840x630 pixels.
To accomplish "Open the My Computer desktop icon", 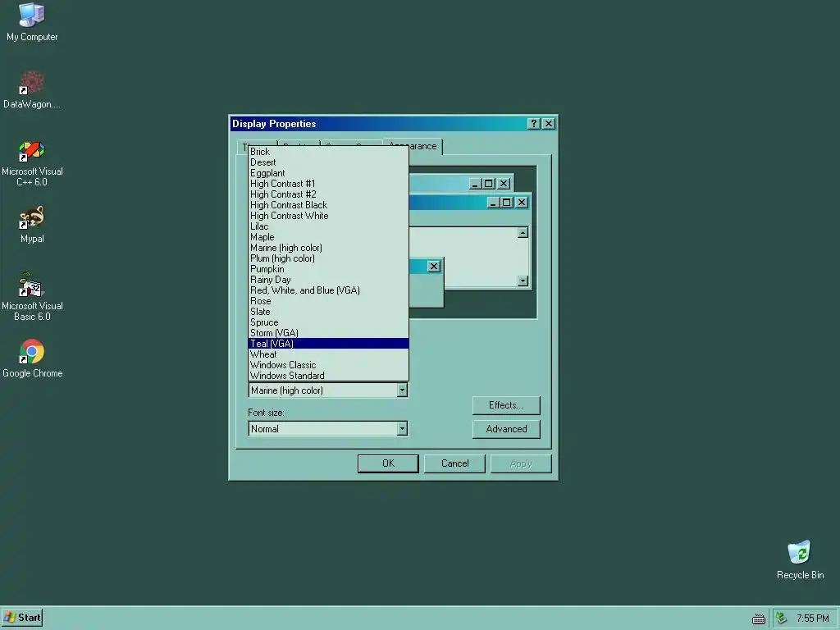I will click(x=32, y=22).
